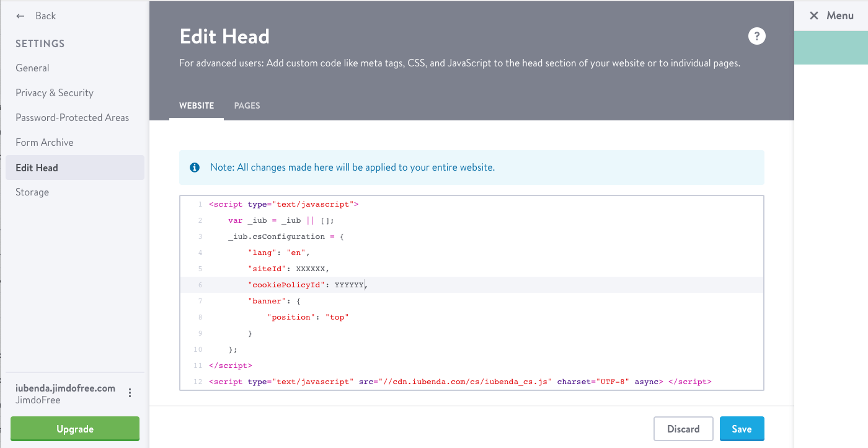Open Privacy & Security settings
Image resolution: width=868 pixels, height=448 pixels.
pyautogui.click(x=54, y=92)
